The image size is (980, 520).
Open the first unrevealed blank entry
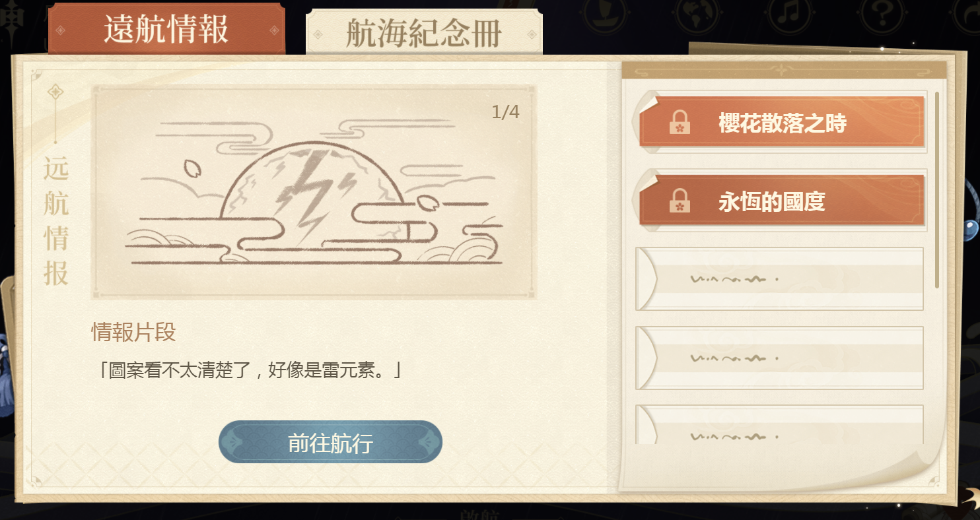(779, 278)
